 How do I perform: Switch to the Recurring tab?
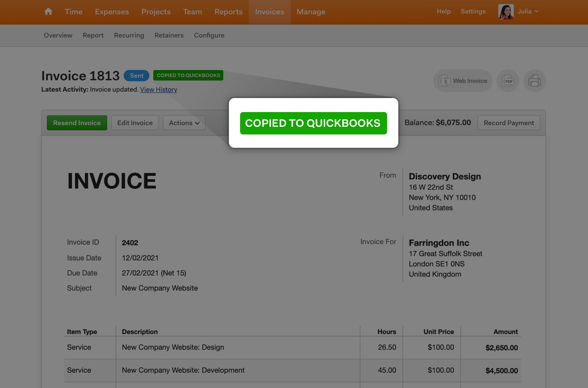coord(129,35)
